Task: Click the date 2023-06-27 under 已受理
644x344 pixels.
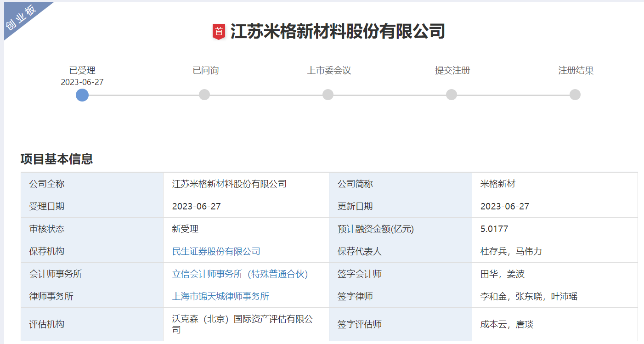Action: (82, 82)
